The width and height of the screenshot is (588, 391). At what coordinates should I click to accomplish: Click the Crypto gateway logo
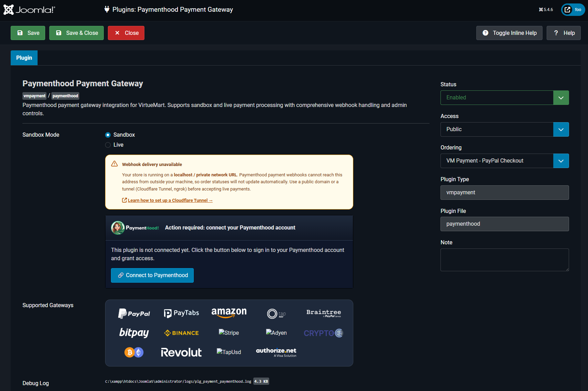tap(323, 333)
